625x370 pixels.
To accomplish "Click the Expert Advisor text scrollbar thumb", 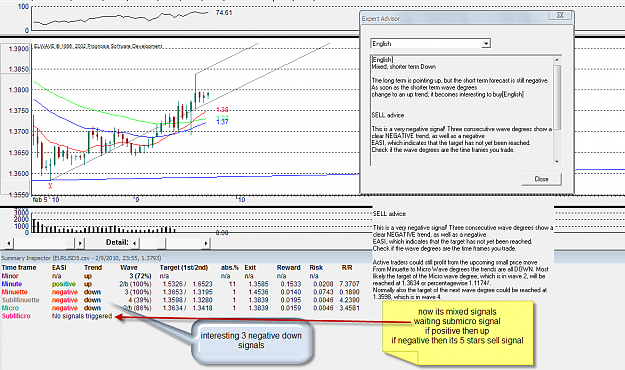I will 557,97.
